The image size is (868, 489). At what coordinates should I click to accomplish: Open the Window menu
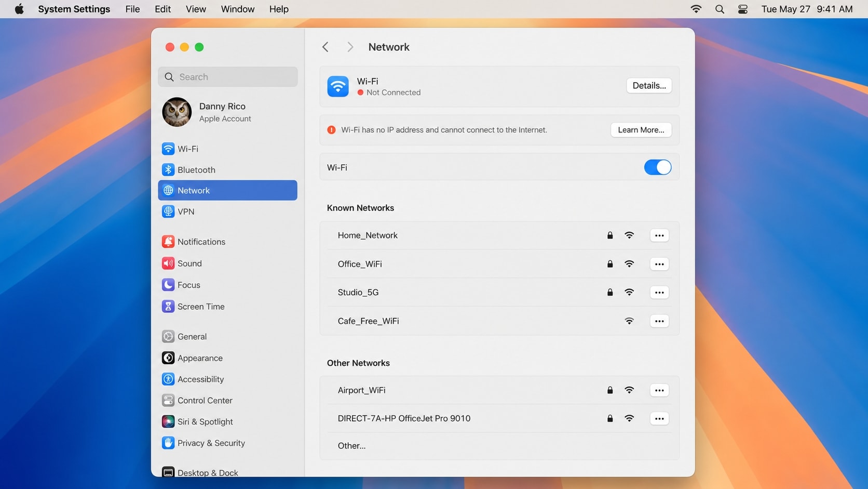(x=238, y=9)
